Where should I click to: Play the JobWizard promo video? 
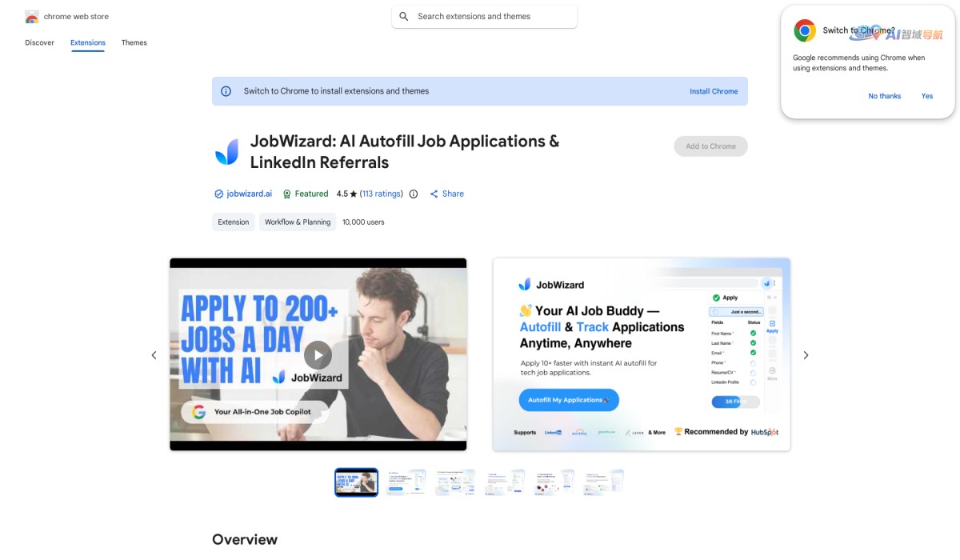point(318,355)
